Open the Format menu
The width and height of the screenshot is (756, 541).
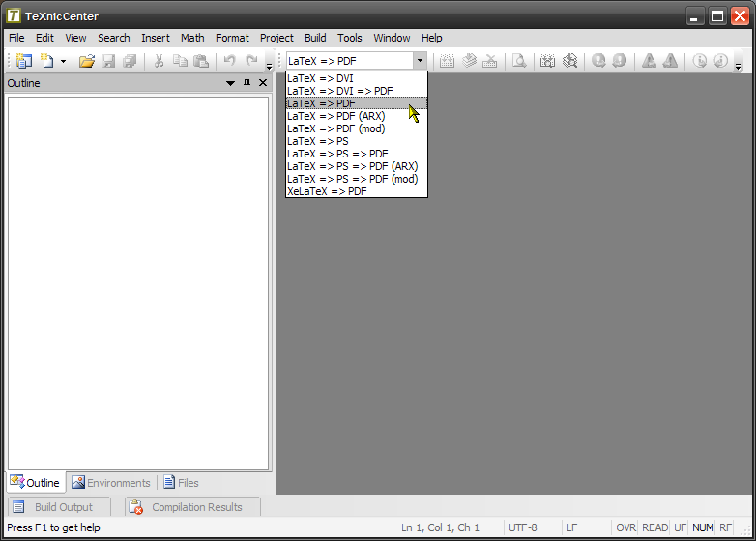click(x=232, y=38)
